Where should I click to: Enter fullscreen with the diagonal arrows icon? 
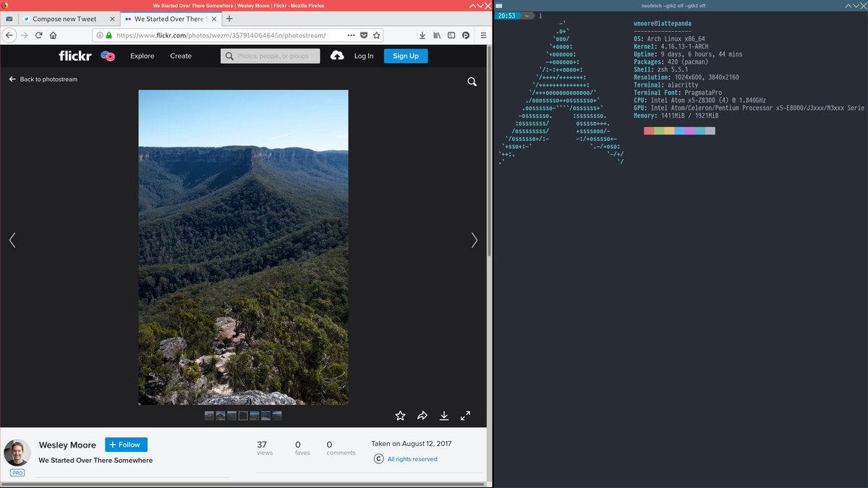(x=465, y=416)
